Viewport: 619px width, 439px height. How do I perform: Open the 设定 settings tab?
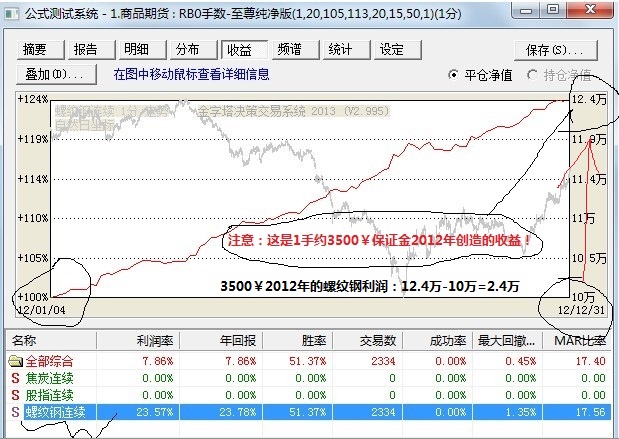click(x=398, y=50)
